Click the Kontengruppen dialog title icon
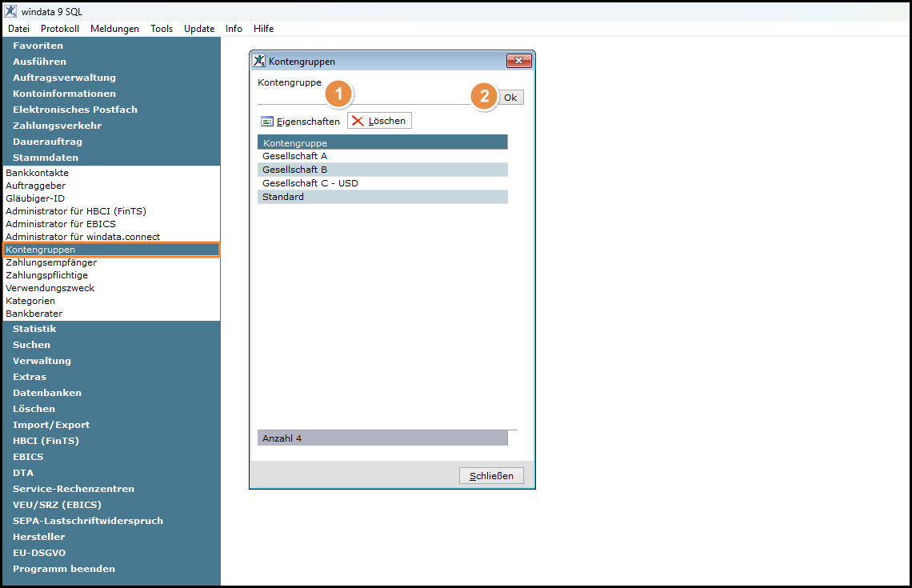Image resolution: width=912 pixels, height=588 pixels. point(259,61)
